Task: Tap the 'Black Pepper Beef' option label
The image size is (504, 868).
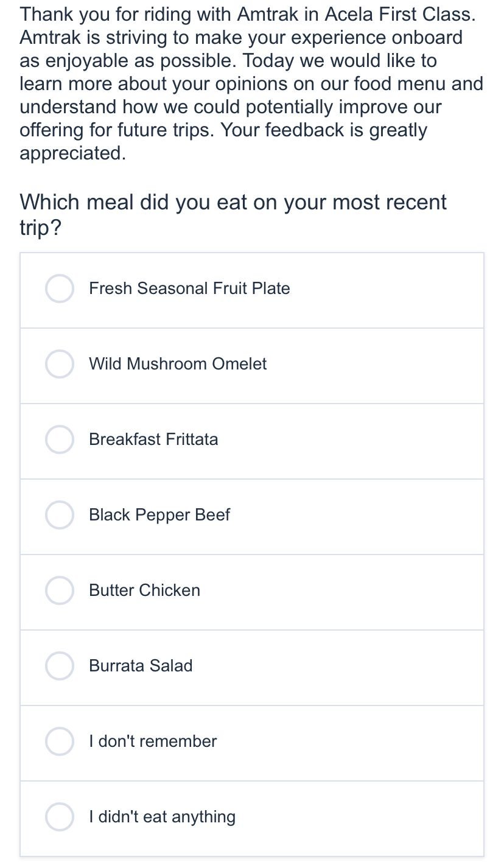Action: point(159,515)
